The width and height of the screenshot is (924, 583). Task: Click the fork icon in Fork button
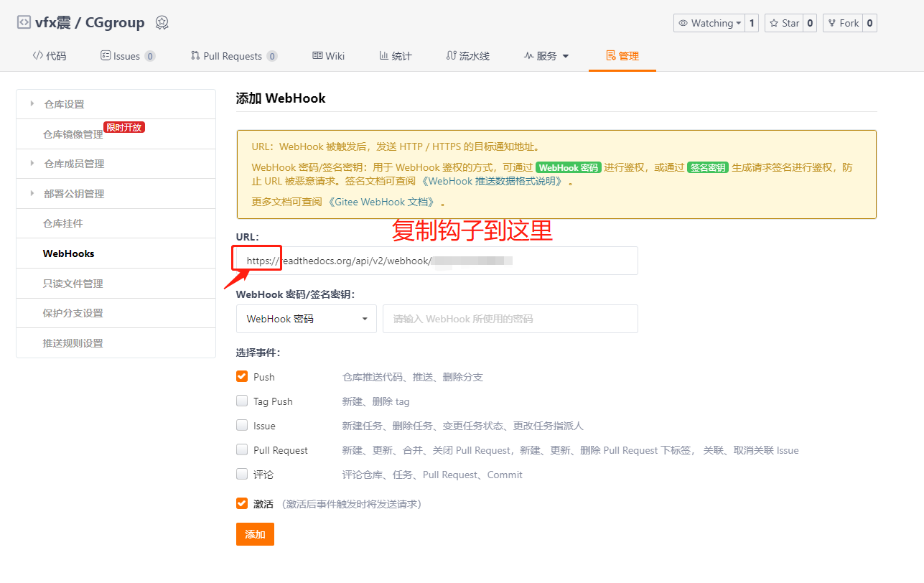(x=831, y=23)
